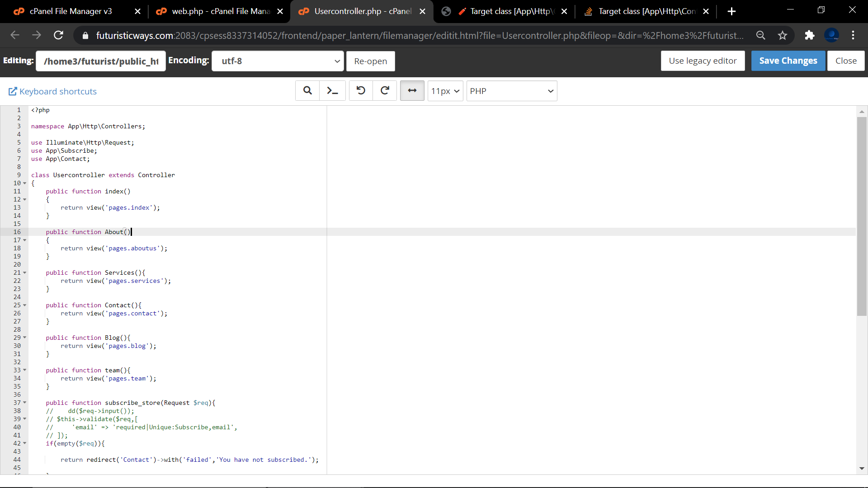The height and width of the screenshot is (488, 868).
Task: Open the go-to-line terminal icon
Action: click(332, 91)
